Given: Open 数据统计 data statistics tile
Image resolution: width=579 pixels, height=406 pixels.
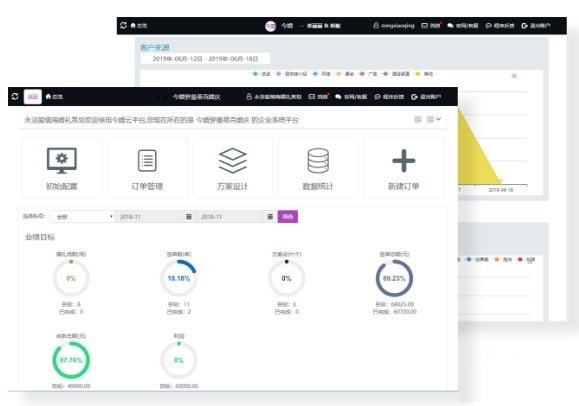Looking at the screenshot, I should [x=318, y=168].
